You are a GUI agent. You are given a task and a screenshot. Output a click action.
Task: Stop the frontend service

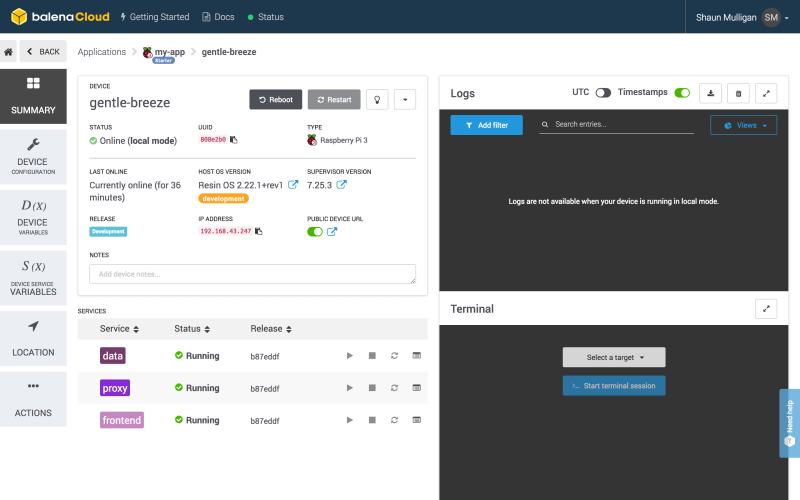(372, 420)
